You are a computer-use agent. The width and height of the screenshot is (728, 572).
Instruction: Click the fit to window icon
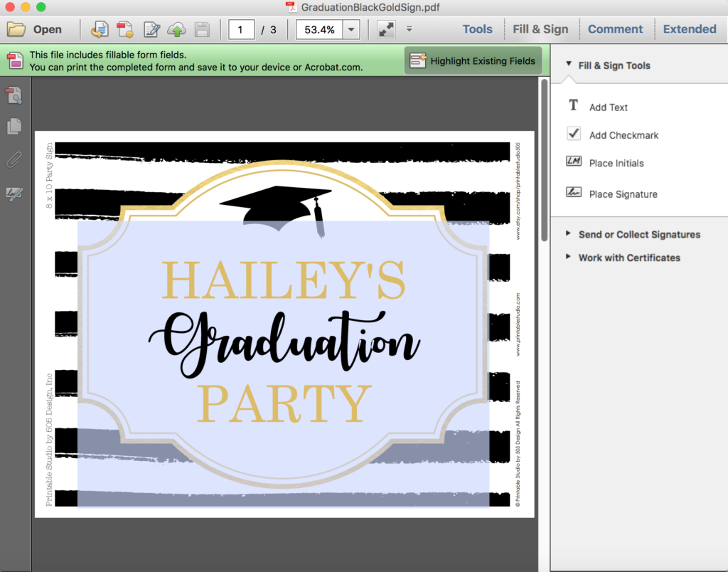[x=386, y=30]
